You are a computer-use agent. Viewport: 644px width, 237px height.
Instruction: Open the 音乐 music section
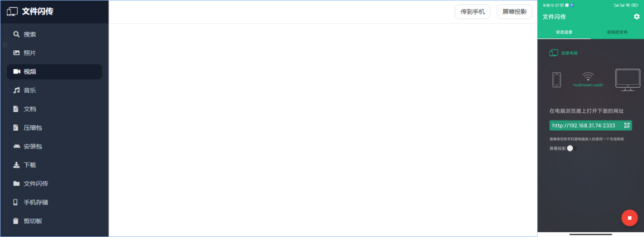click(x=54, y=90)
